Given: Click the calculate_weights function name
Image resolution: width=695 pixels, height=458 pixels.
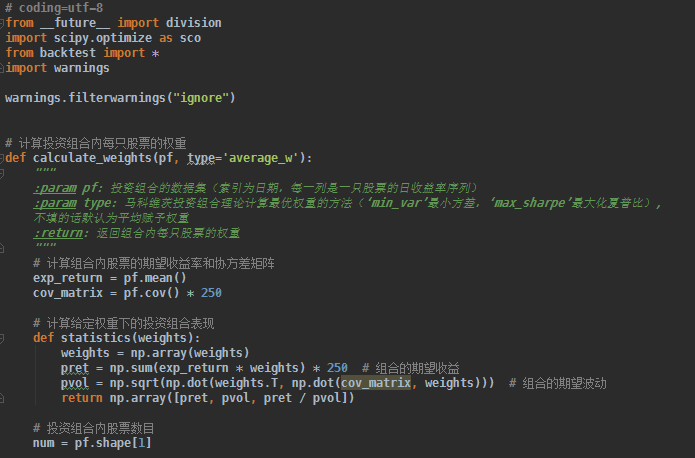Looking at the screenshot, I should [x=90, y=158].
